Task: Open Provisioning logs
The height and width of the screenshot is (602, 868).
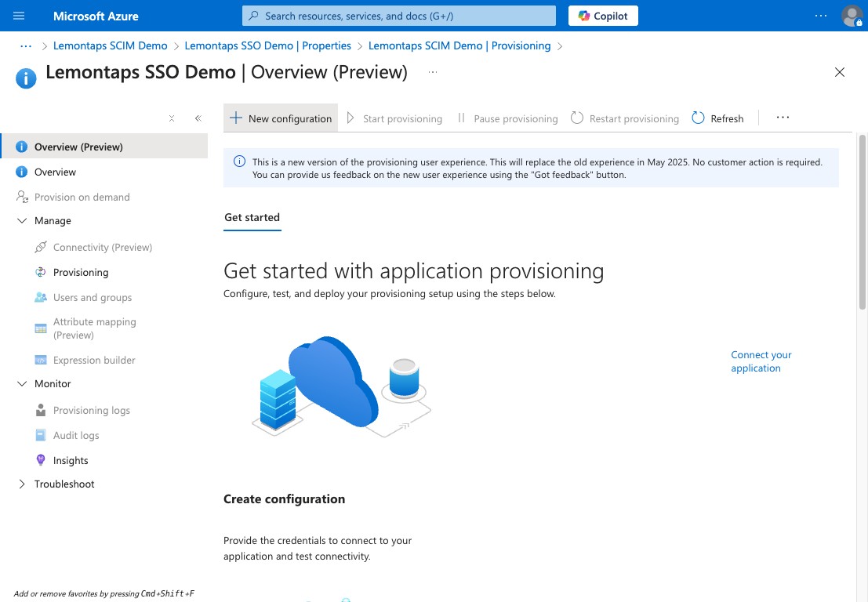Action: tap(91, 411)
